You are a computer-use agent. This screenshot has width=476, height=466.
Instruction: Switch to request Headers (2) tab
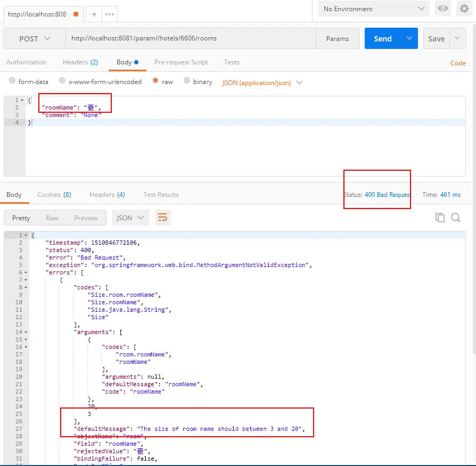pyautogui.click(x=80, y=62)
